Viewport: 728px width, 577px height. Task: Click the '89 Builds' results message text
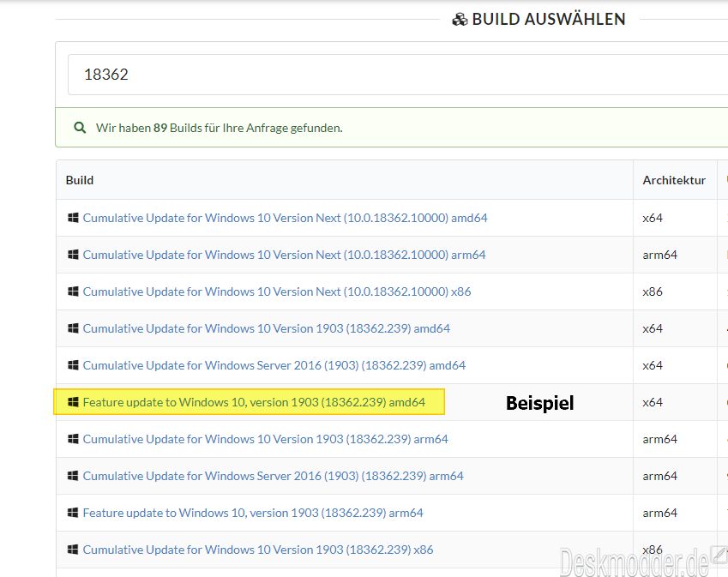tap(220, 128)
